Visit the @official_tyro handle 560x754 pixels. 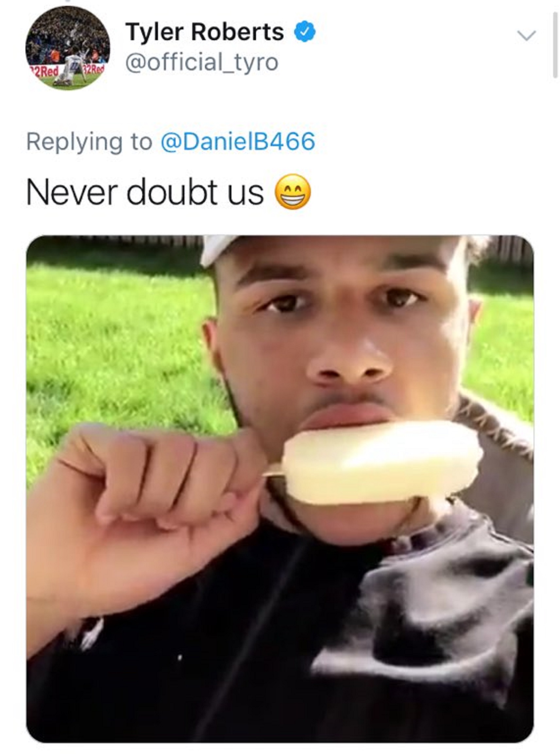pyautogui.click(x=202, y=63)
